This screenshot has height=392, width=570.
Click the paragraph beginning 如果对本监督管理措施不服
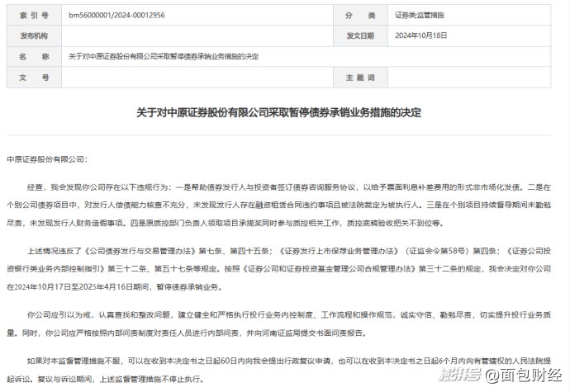coord(279,370)
